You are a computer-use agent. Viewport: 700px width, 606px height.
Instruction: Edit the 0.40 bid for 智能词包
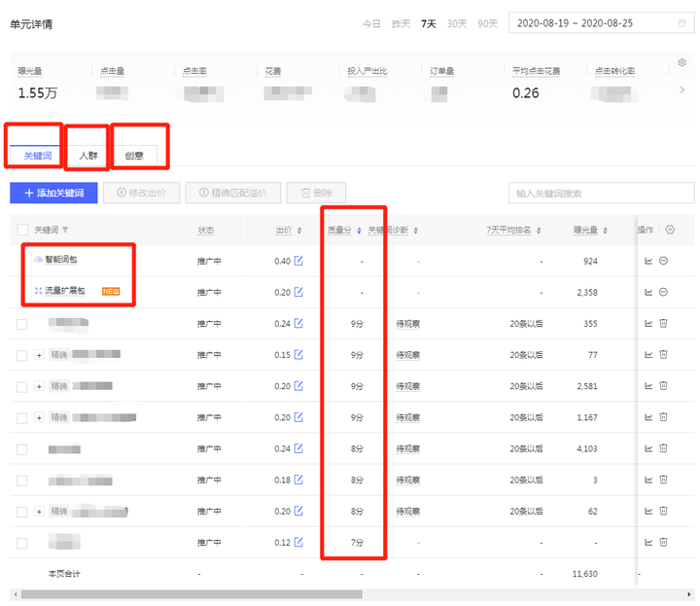pyautogui.click(x=298, y=261)
